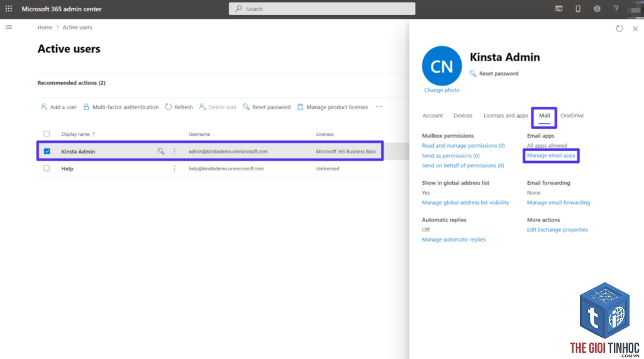This screenshot has height=359, width=644.
Task: Click Help display name
Action: [67, 169]
